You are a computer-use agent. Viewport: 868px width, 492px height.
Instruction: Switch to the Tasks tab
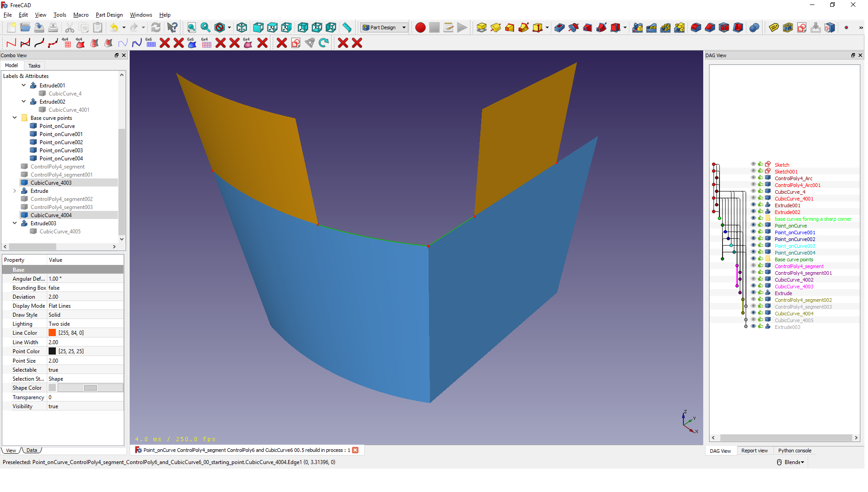coord(34,66)
